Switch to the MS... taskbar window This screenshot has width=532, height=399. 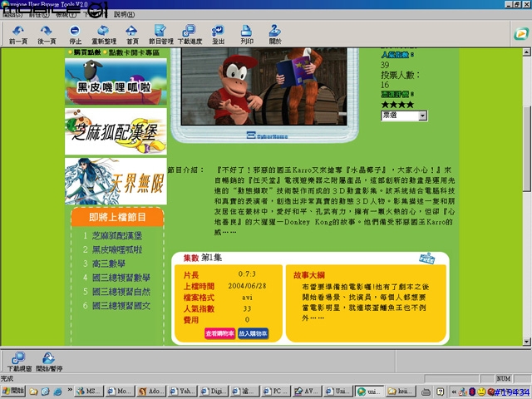tap(89, 392)
